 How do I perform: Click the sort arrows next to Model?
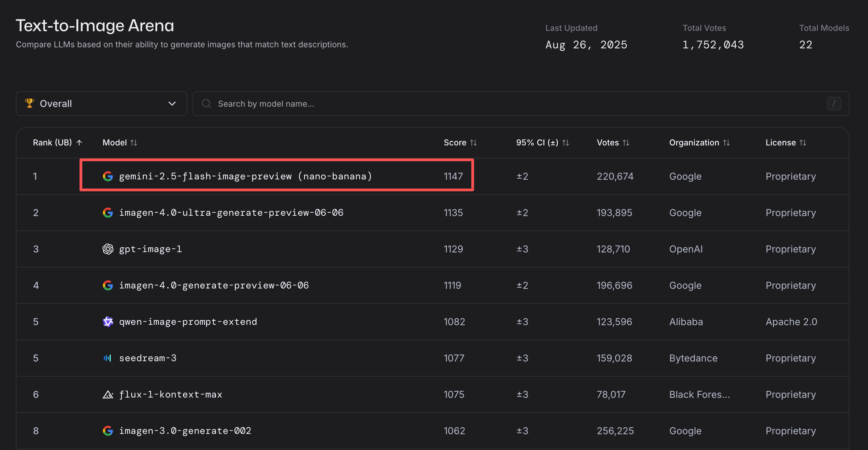(x=134, y=143)
